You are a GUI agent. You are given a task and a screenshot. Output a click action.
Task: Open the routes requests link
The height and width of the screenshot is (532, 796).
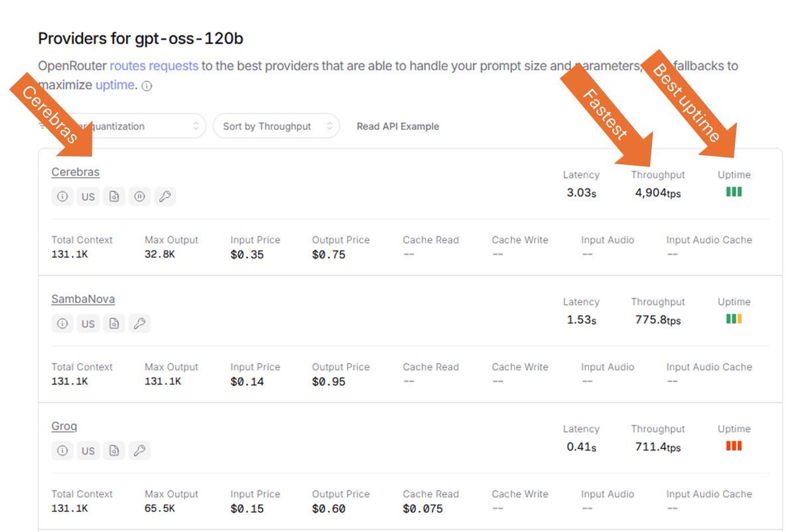pyautogui.click(x=154, y=66)
